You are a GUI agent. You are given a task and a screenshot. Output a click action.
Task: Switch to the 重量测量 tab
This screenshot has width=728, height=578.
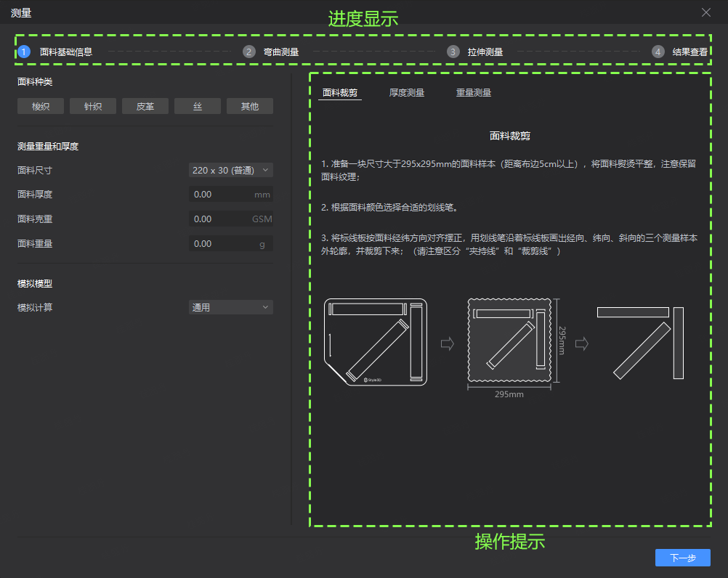point(474,93)
